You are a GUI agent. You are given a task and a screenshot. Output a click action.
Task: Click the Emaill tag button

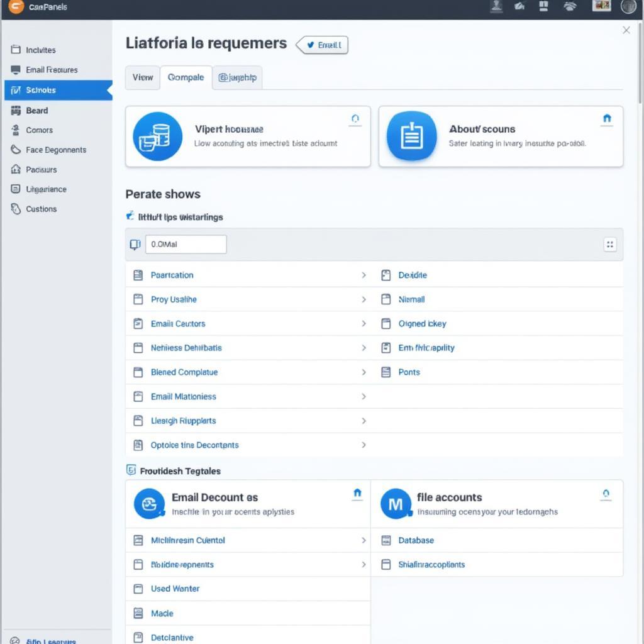click(x=322, y=45)
